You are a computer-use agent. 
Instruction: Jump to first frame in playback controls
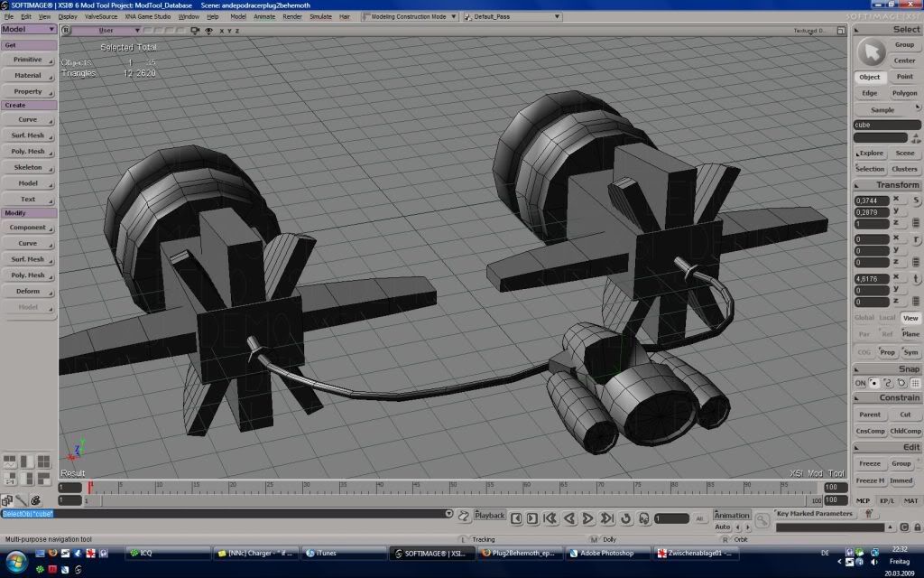click(550, 518)
